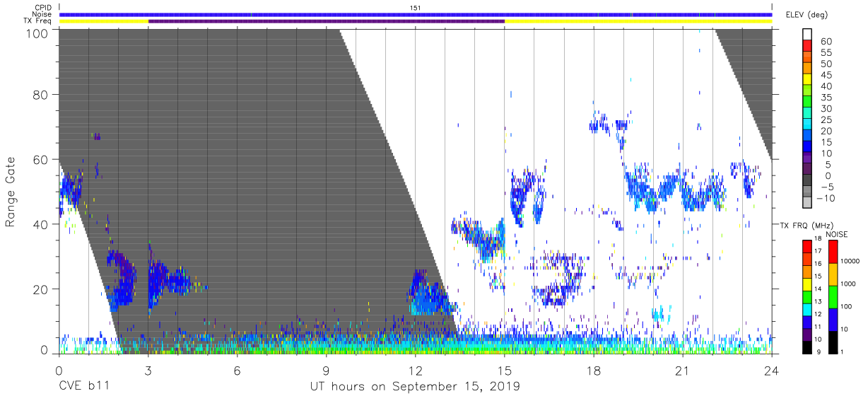Viewport: 868px width, 401px height.
Task: Click the 80 tick on Range Gate axis
Action: click(41, 95)
